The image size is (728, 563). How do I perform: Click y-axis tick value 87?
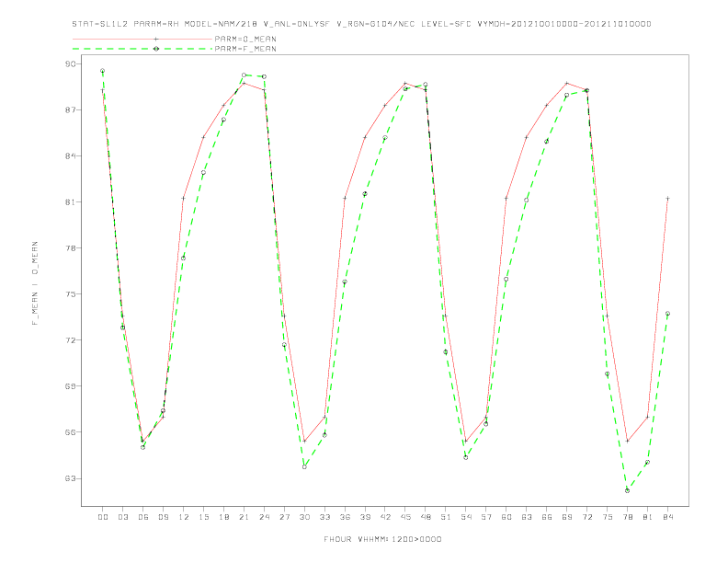point(71,110)
